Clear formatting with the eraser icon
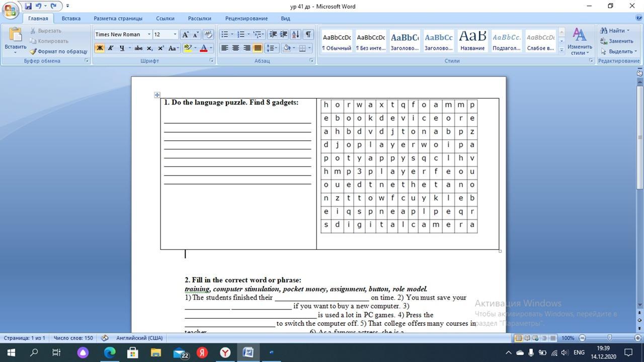 point(208,34)
